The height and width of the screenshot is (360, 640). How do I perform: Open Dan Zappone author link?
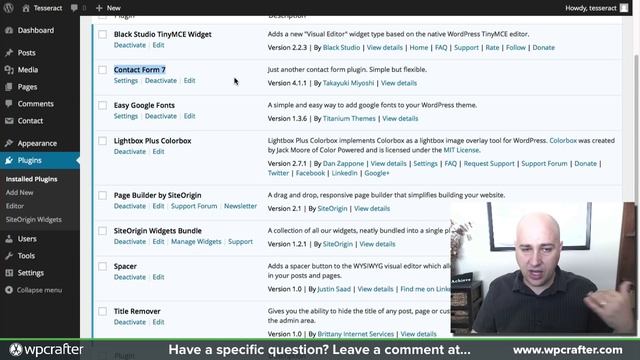(x=343, y=164)
